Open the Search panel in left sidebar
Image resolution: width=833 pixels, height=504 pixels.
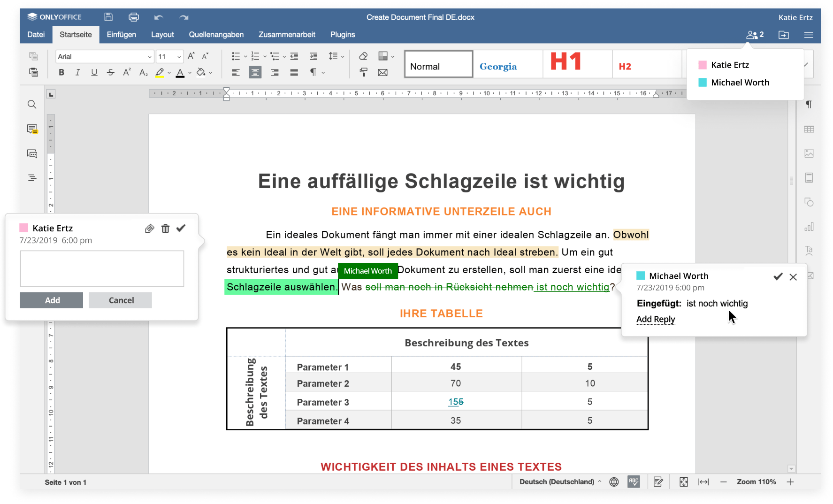pos(32,104)
